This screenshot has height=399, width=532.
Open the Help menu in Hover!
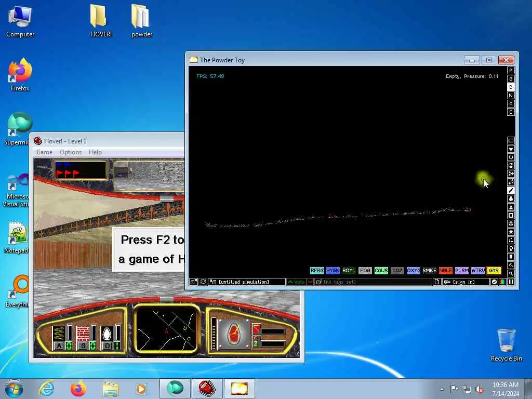point(95,152)
